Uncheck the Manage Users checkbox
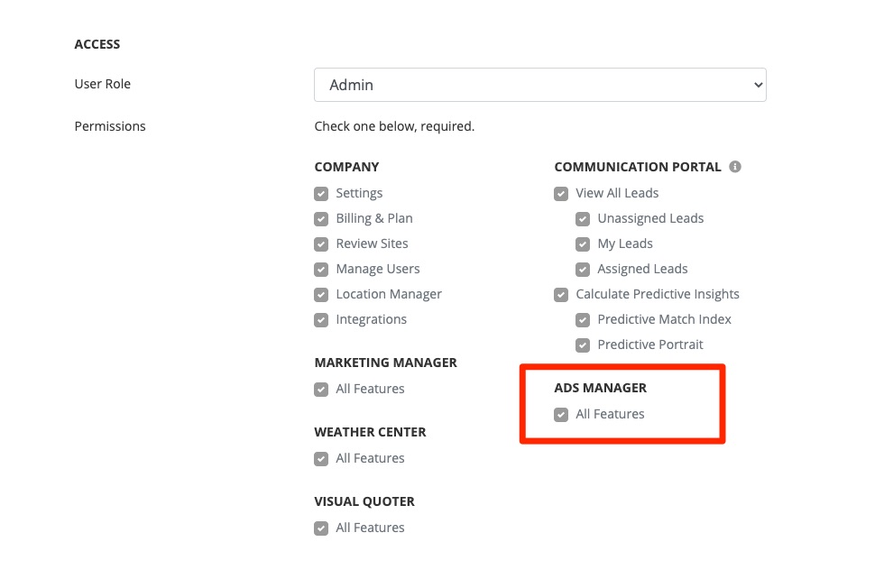This screenshot has height=588, width=884. click(x=321, y=270)
